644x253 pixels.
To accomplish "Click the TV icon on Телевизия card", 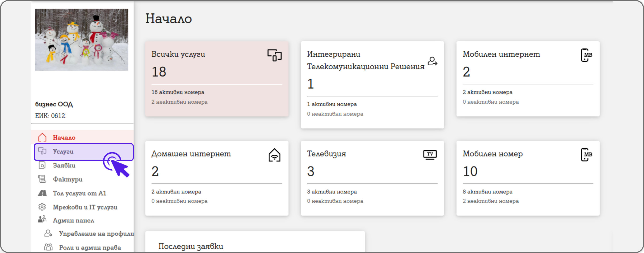I will 430,155.
